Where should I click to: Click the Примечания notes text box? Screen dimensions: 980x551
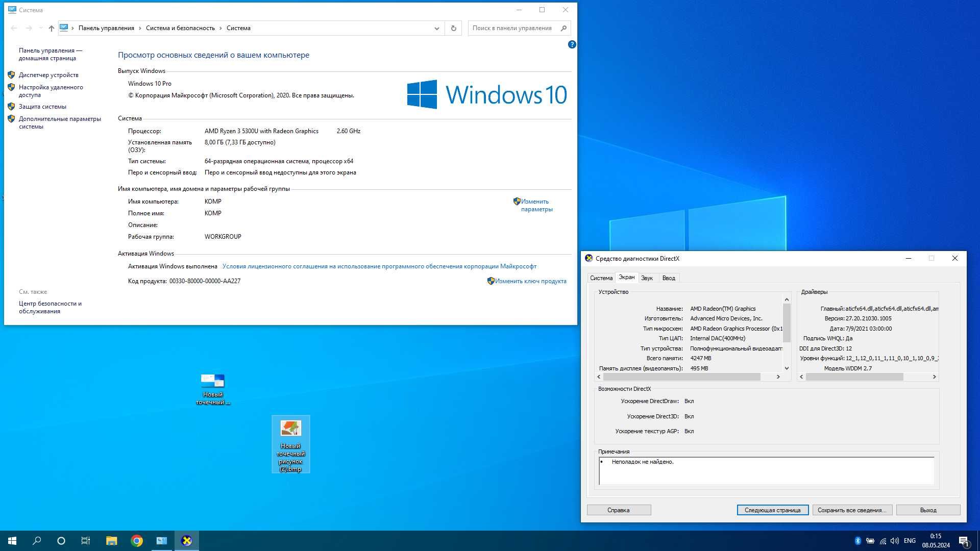[x=766, y=471]
